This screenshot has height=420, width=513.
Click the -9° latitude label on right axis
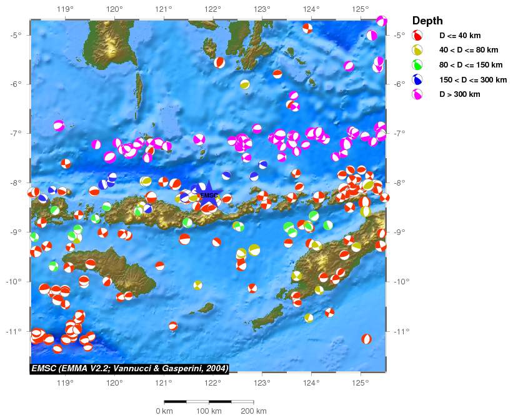coord(401,232)
